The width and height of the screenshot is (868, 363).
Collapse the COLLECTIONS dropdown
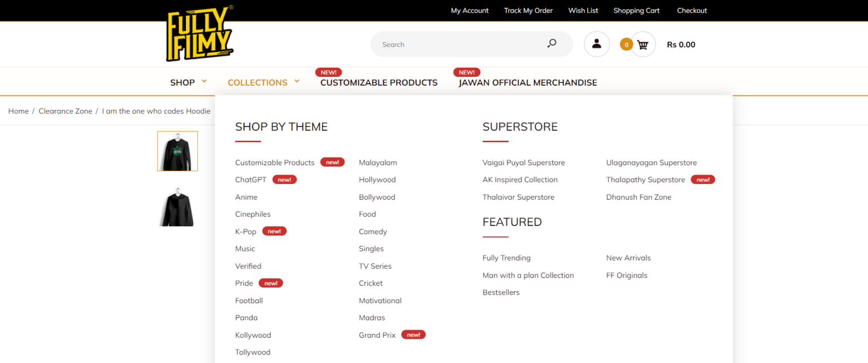(x=258, y=82)
